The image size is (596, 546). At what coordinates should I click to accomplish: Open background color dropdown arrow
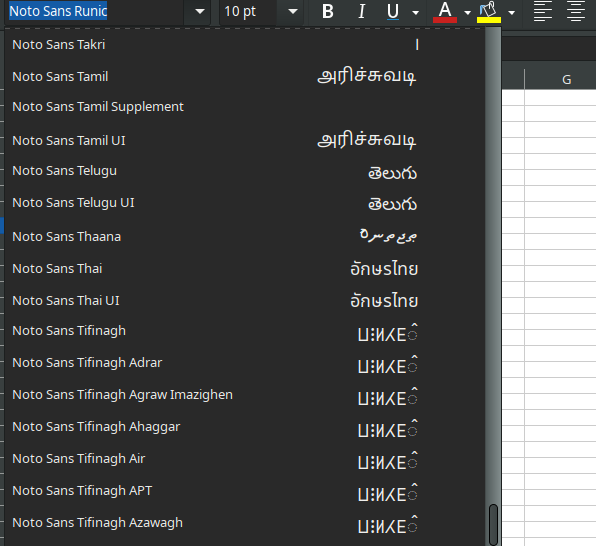click(512, 13)
